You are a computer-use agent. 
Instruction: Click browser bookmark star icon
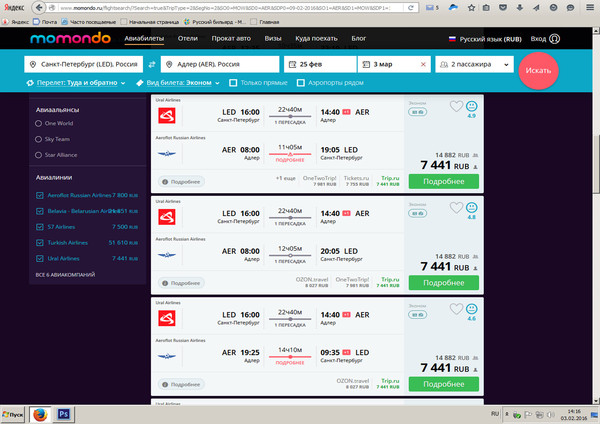click(471, 7)
